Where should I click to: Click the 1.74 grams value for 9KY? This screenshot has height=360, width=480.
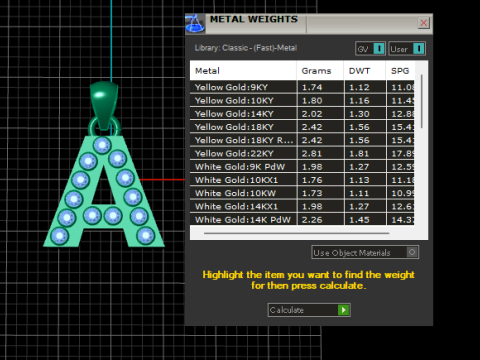[x=312, y=87]
